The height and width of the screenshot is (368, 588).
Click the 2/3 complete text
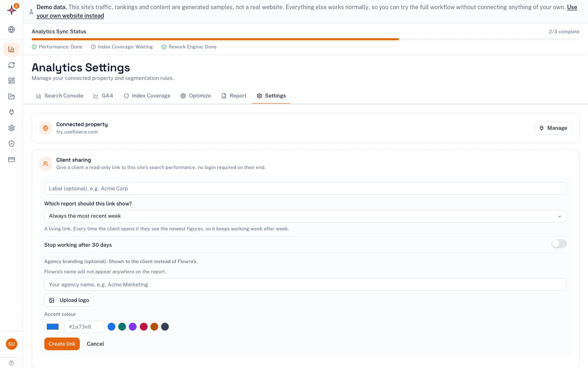564,32
